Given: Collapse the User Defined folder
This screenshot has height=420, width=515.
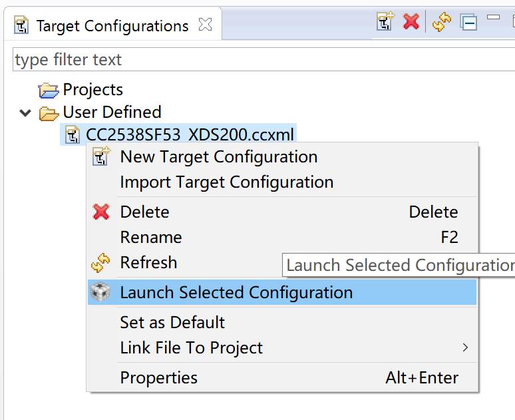Looking at the screenshot, I should [x=25, y=112].
